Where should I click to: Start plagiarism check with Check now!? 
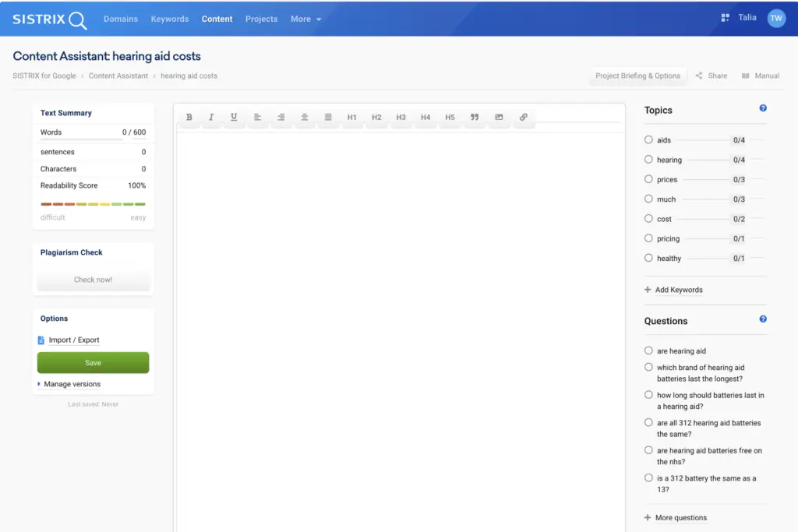94,280
